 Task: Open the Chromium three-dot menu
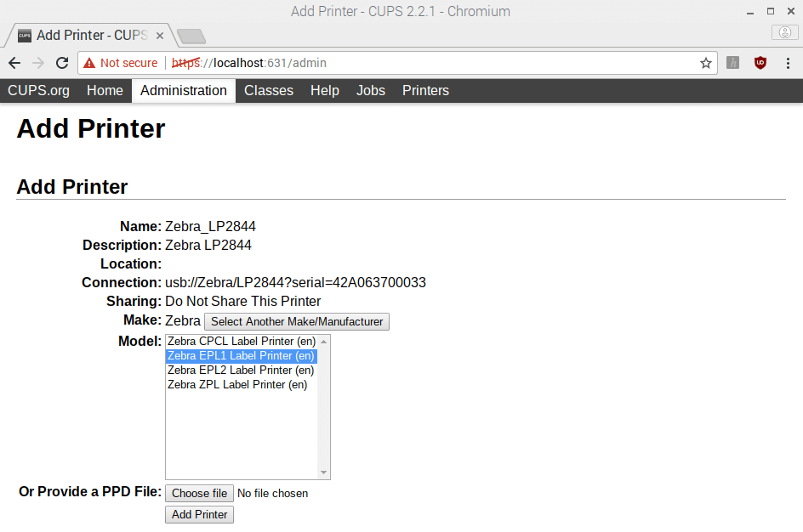(x=788, y=63)
